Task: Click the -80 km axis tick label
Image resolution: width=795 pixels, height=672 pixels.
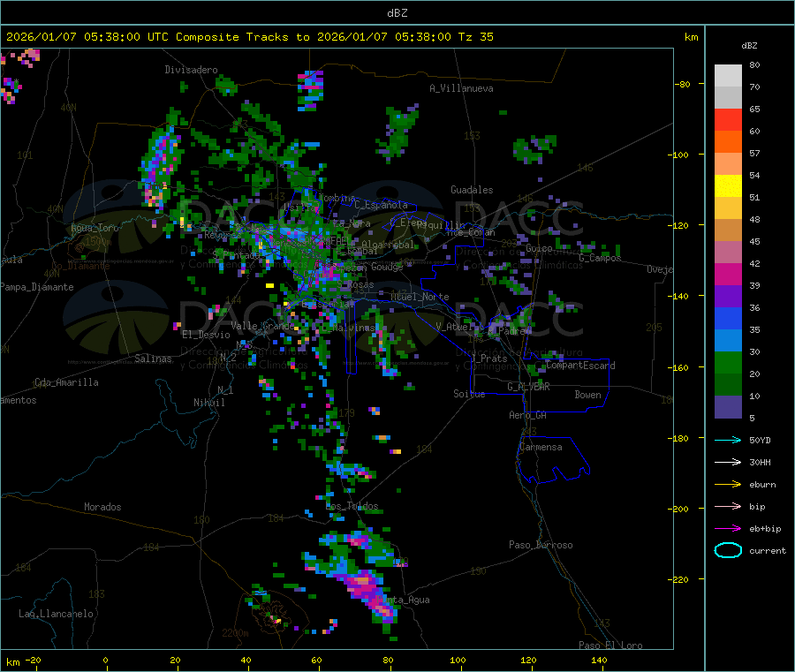Action: [683, 84]
